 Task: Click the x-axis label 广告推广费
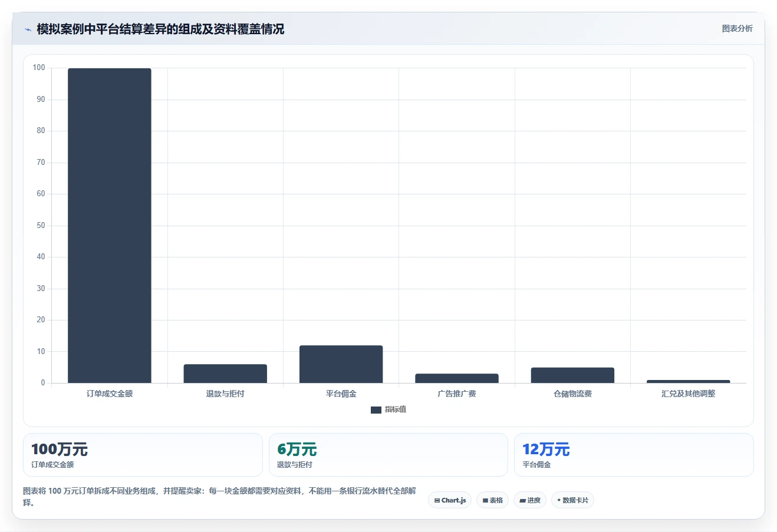coord(457,394)
